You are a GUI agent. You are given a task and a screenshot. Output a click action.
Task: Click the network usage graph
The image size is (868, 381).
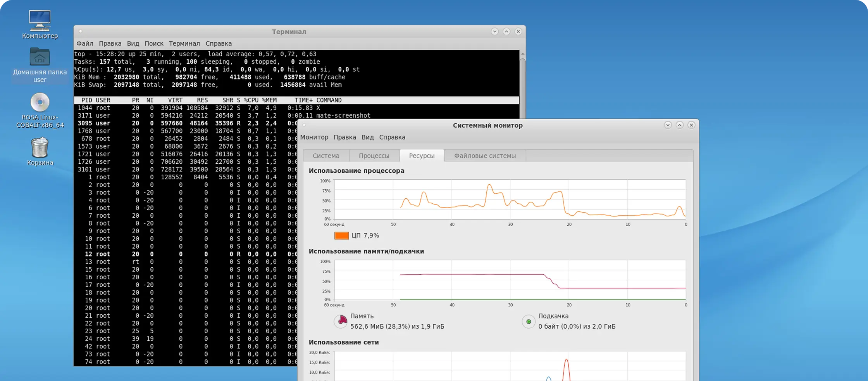coord(510,366)
